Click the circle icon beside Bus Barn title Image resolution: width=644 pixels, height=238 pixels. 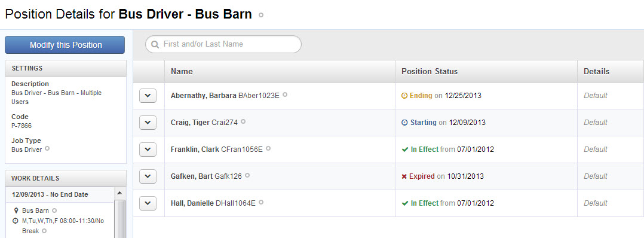pyautogui.click(x=261, y=15)
